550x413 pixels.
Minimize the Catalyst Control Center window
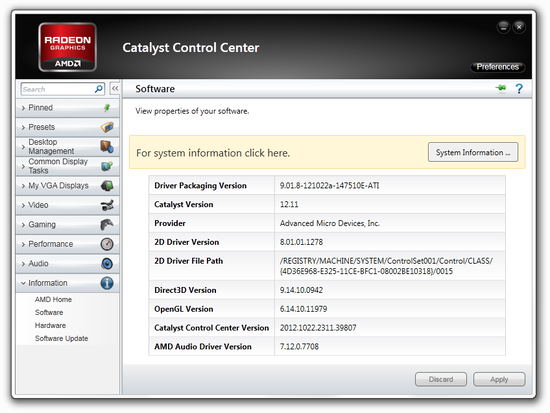click(503, 27)
